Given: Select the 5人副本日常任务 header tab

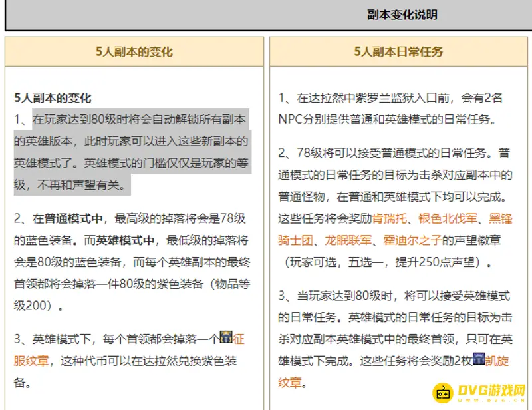Looking at the screenshot, I should pyautogui.click(x=398, y=52).
